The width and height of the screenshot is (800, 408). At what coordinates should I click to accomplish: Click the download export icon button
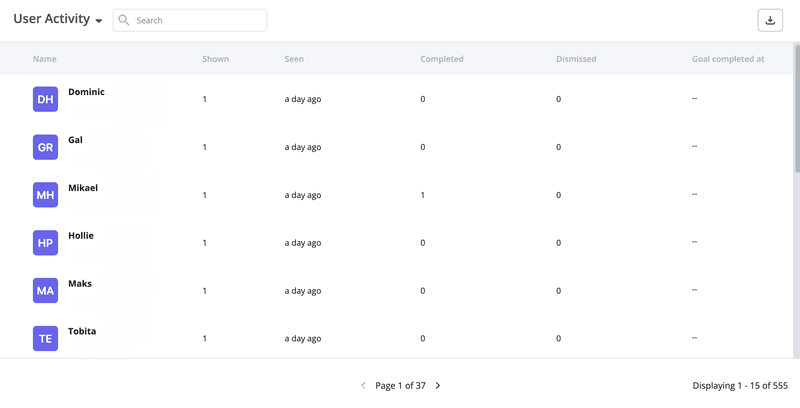tap(770, 20)
